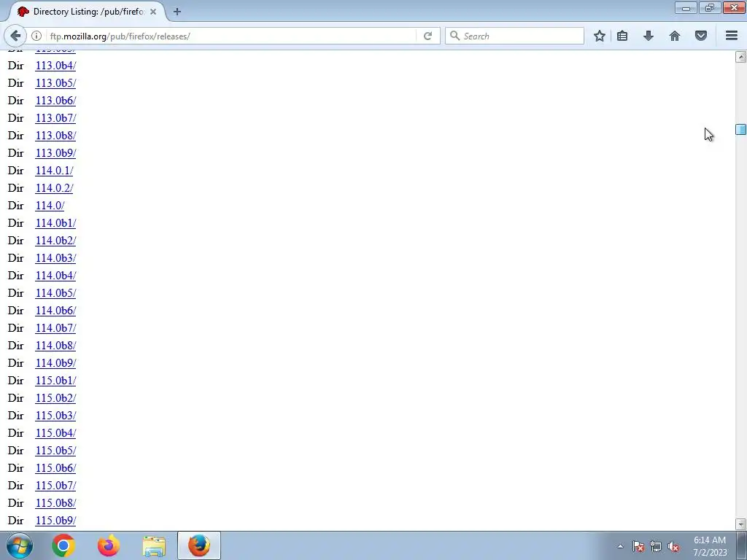Open the 114.0b7/ directory
This screenshot has width=747, height=560.
tap(55, 328)
